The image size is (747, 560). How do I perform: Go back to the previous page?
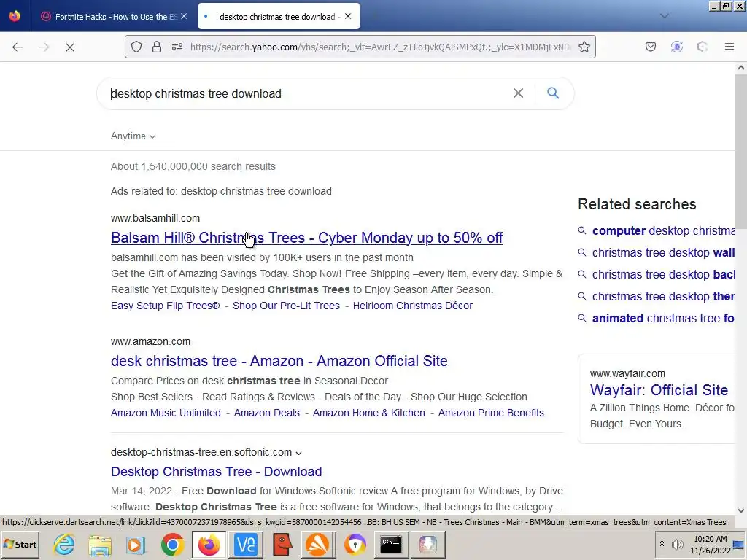pos(18,47)
